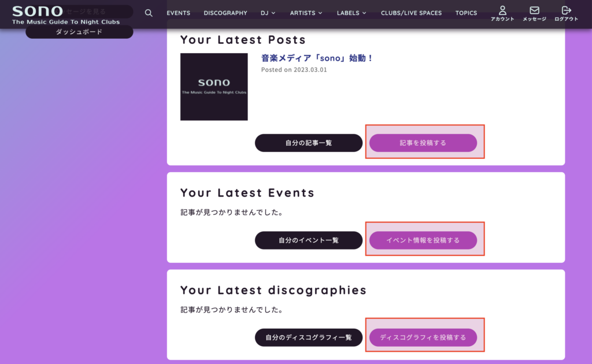Open the メッセージ envelope icon
This screenshot has width=592, height=364.
tap(534, 13)
